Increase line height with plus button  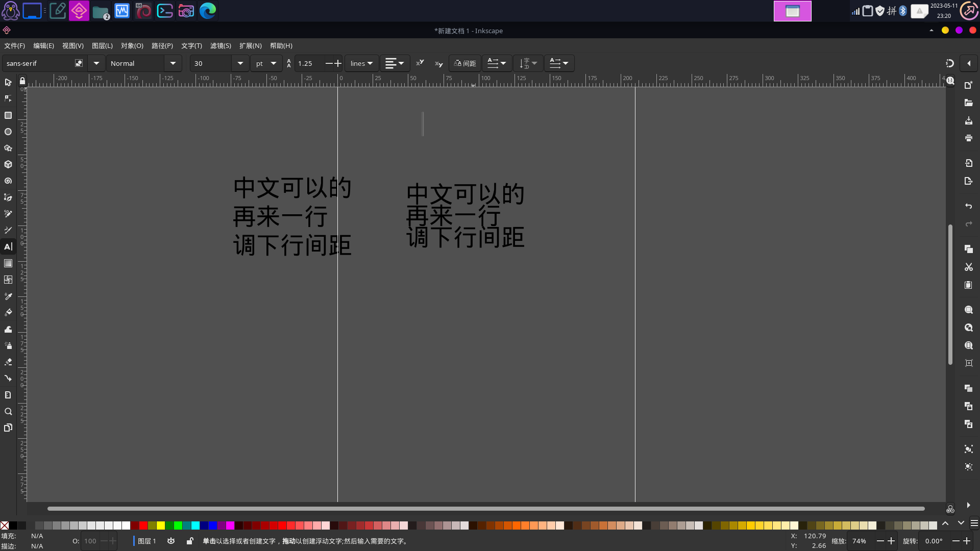[337, 63]
